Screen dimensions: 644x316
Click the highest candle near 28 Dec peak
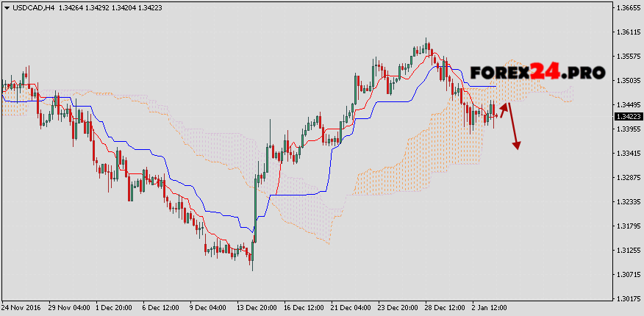[427, 46]
